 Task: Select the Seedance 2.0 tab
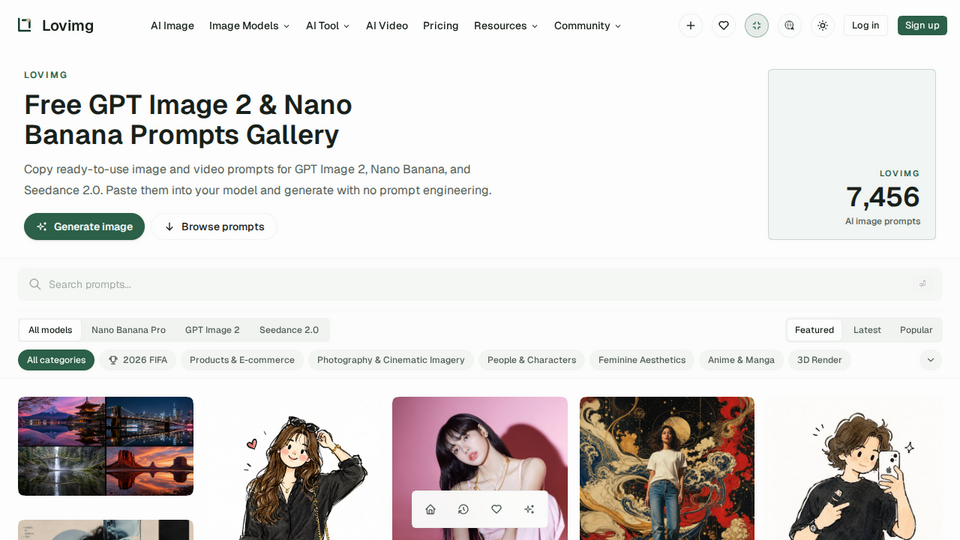click(289, 330)
